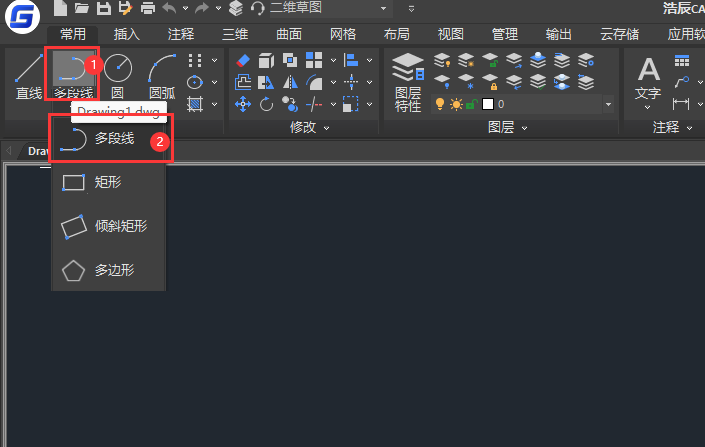Select the 文字 text tool
The width and height of the screenshot is (705, 447).
point(648,83)
